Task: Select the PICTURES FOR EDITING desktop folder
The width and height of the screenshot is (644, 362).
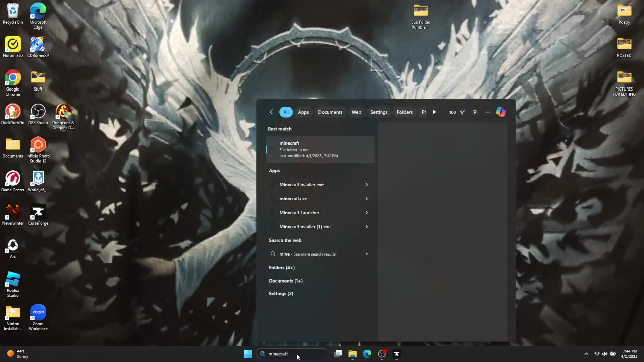Action: pyautogui.click(x=624, y=83)
